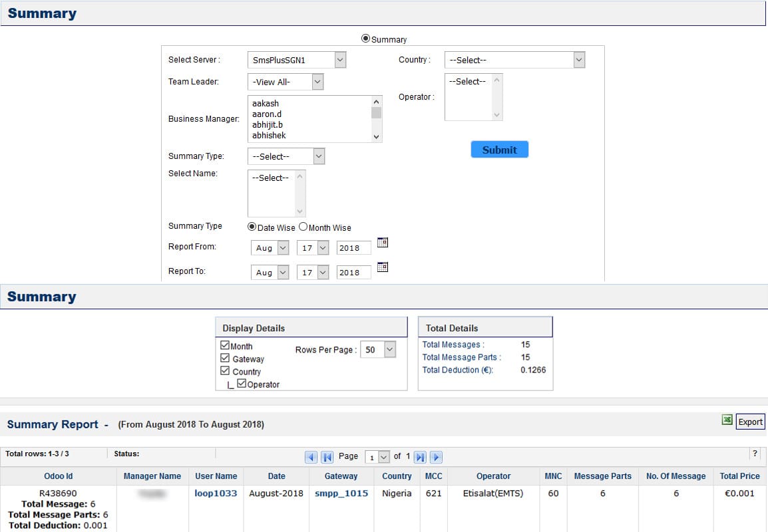Viewport: 768px width, 532px height.
Task: Click the Export button
Action: [x=751, y=422]
